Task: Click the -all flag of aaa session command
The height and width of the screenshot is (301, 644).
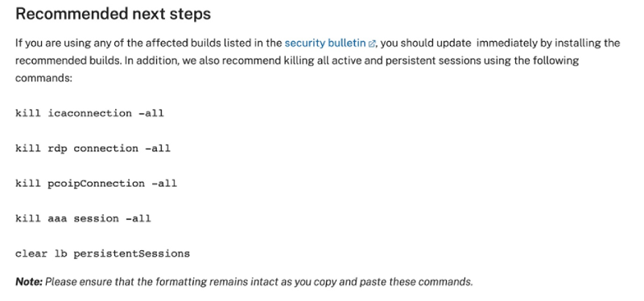Action: pyautogui.click(x=138, y=218)
